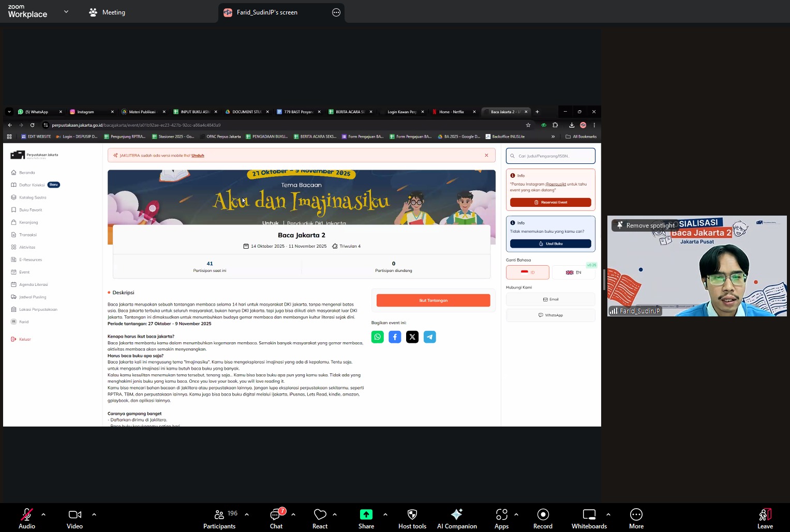Open Zoom Workplace dropdown chevron
Screen dimensions: 790x532
[66, 11]
